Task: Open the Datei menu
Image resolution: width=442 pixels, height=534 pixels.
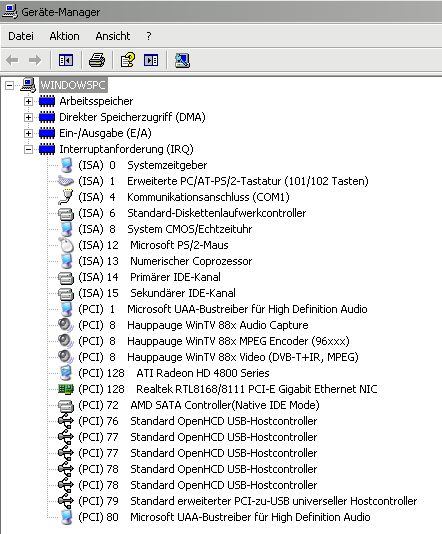Action: point(21,36)
